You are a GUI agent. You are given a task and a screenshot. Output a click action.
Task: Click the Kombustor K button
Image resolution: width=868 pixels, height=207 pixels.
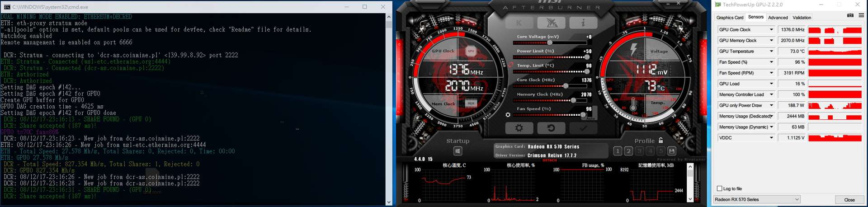tap(519, 23)
